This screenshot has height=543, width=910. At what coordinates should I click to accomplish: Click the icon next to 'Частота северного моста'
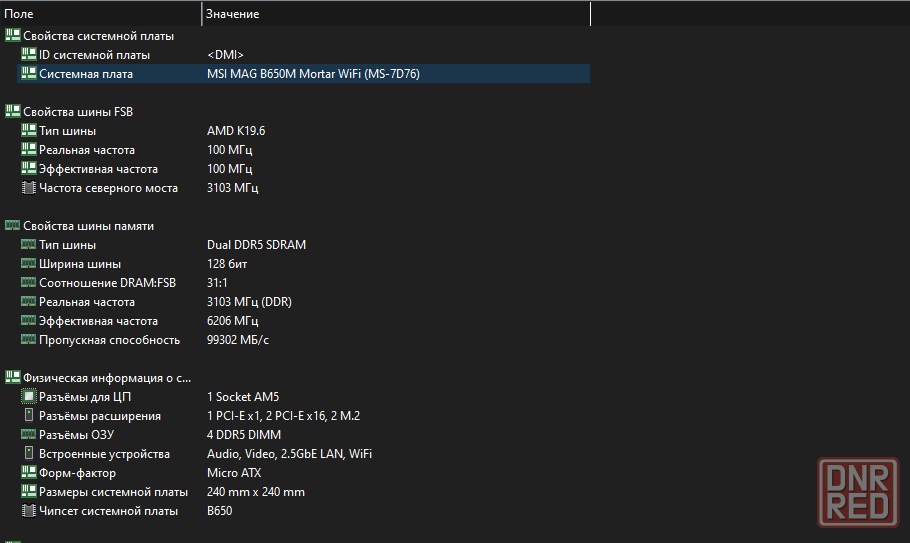tap(28, 188)
